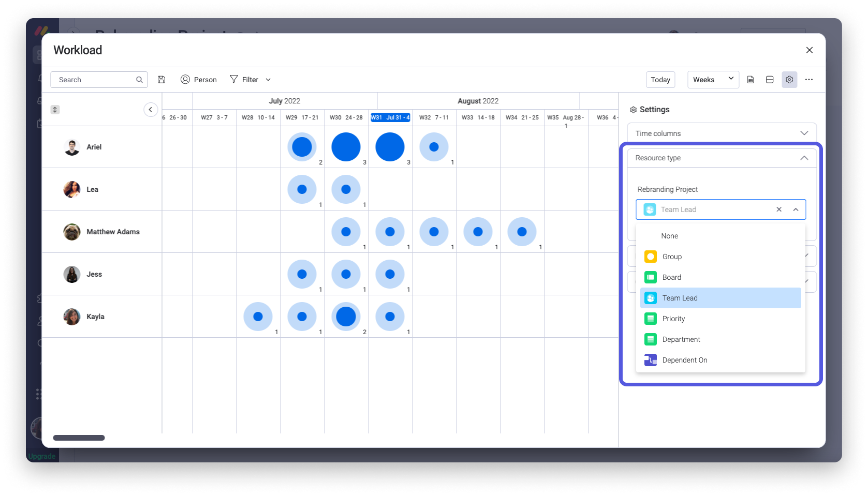
Task: Click the Dependent On option's purple icon
Action: pos(651,360)
